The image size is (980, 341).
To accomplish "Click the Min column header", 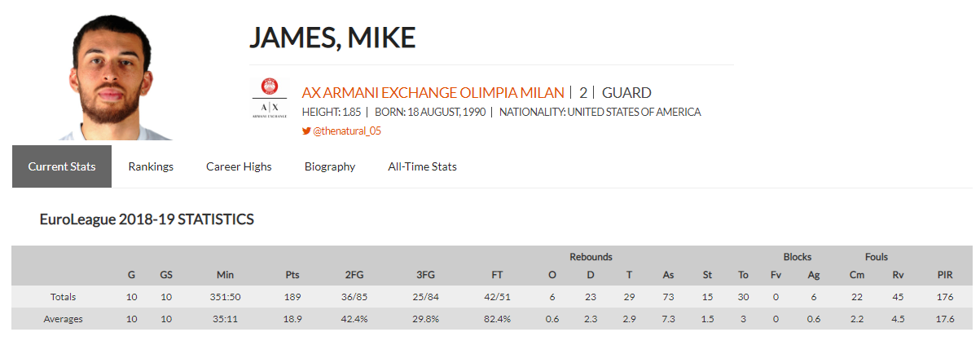I will [226, 276].
